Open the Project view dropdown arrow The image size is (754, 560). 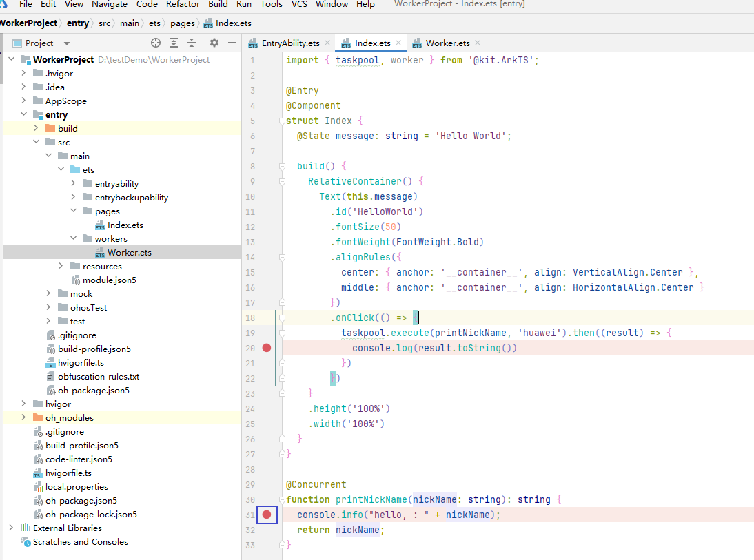click(66, 43)
